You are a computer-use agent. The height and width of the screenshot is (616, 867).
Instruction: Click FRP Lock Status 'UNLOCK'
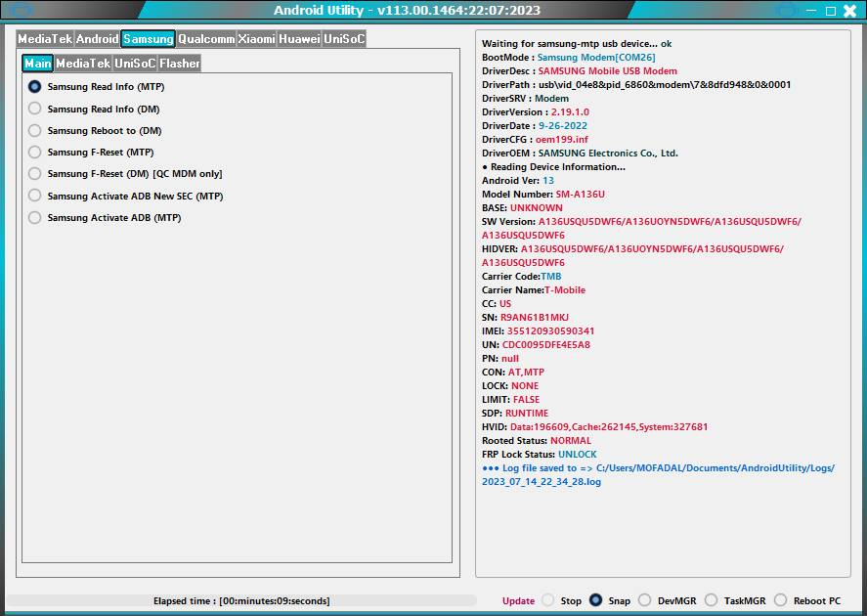tap(578, 454)
